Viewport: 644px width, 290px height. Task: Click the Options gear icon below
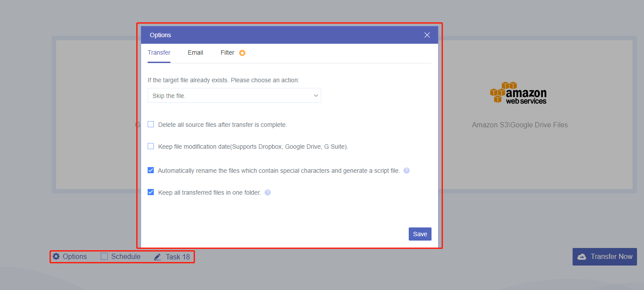[x=56, y=256]
